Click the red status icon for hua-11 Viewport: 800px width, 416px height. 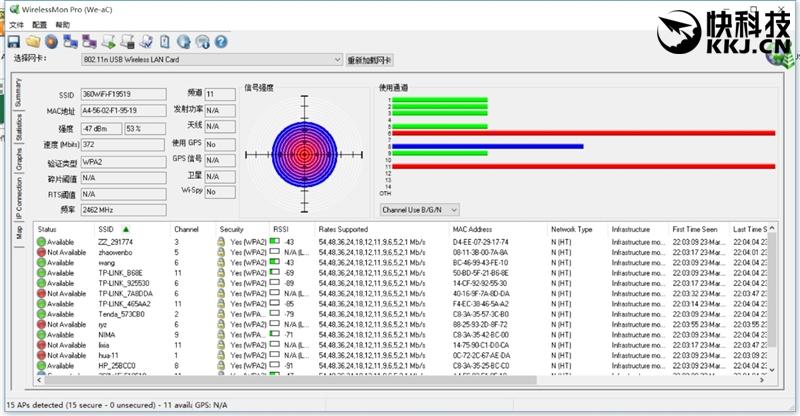[41, 355]
